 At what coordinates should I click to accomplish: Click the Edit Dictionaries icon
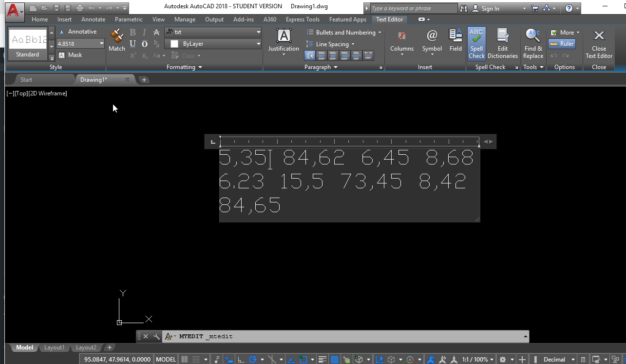coord(502,43)
